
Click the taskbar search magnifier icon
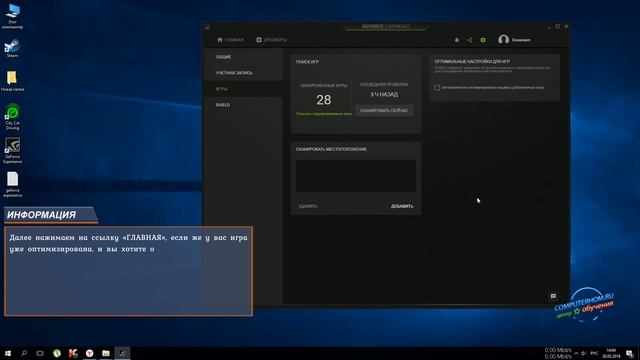tap(24, 353)
